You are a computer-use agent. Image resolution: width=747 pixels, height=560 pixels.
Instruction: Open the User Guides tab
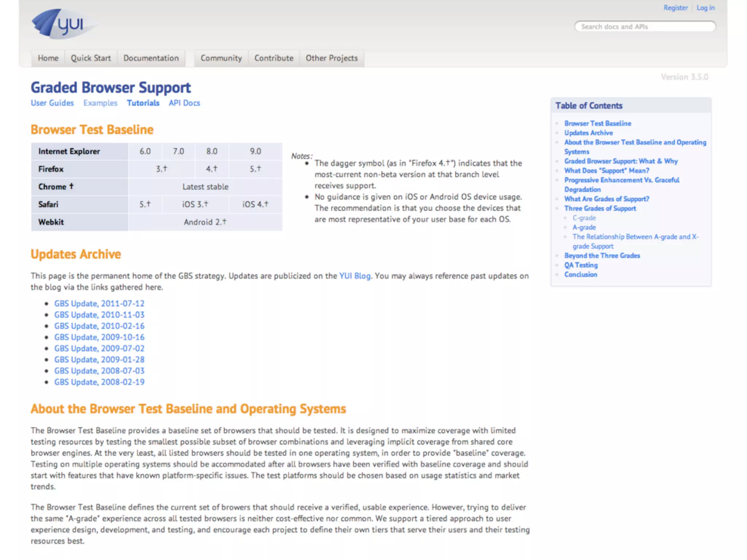[x=52, y=103]
